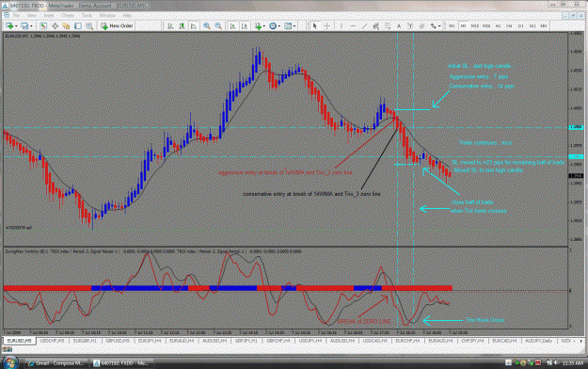This screenshot has width=588, height=369.
Task: Open the Help menu
Action: coord(128,15)
